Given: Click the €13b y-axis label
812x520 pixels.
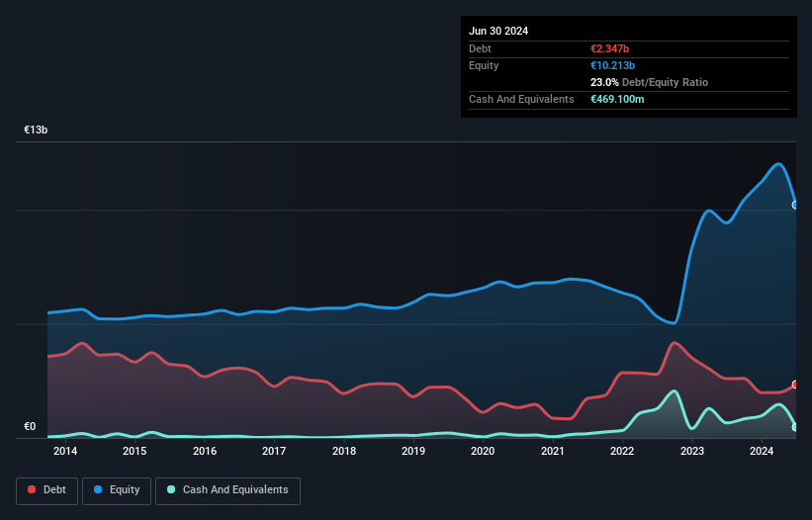Looking at the screenshot, I should [x=36, y=130].
